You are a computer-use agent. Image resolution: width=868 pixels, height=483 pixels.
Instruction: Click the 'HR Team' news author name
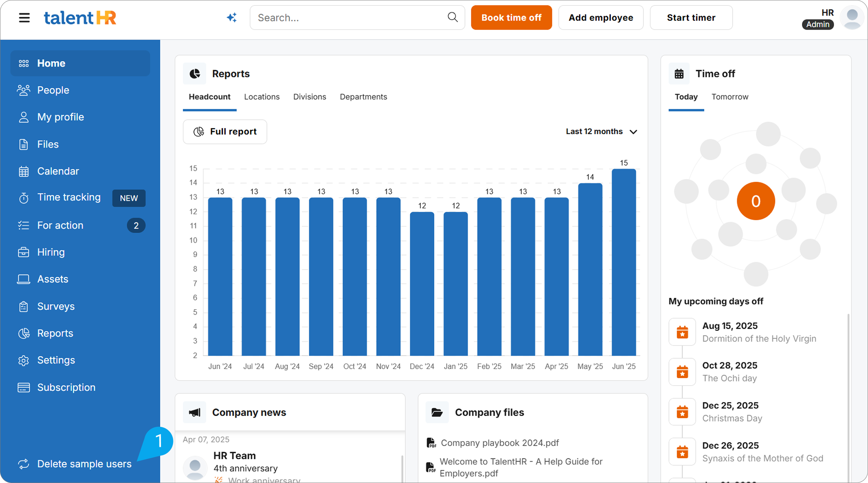coord(235,455)
